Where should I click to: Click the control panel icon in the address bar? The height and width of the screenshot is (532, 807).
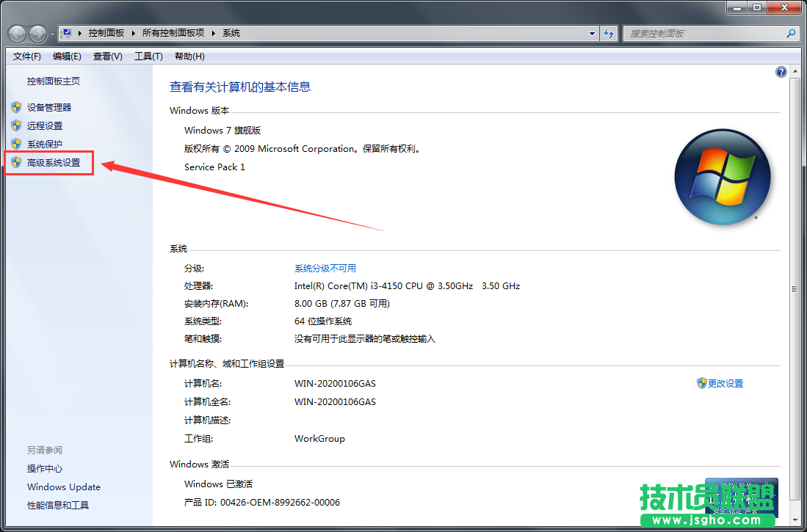tap(68, 32)
